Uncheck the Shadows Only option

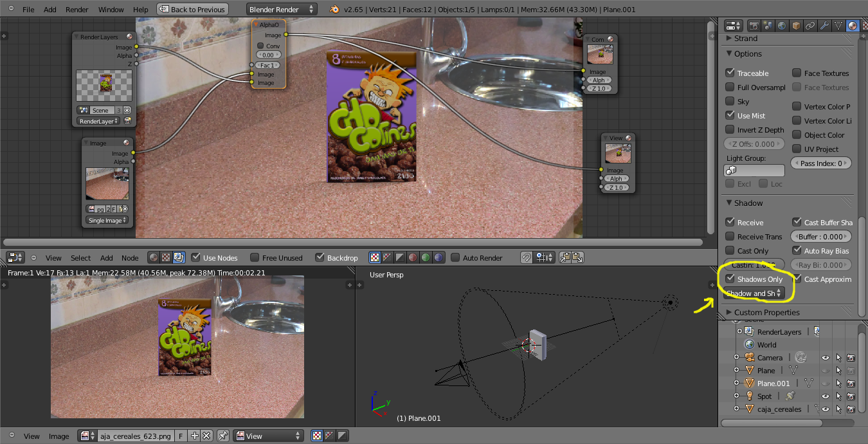point(730,279)
